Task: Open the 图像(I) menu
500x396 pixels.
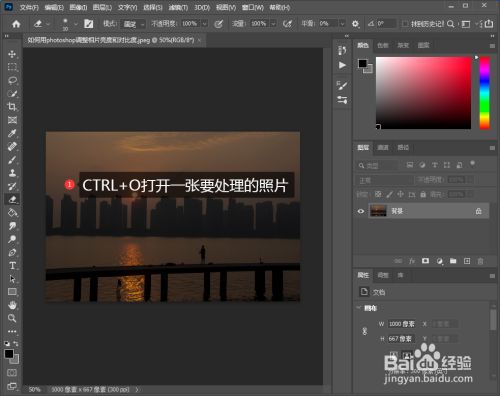Action: (x=78, y=7)
